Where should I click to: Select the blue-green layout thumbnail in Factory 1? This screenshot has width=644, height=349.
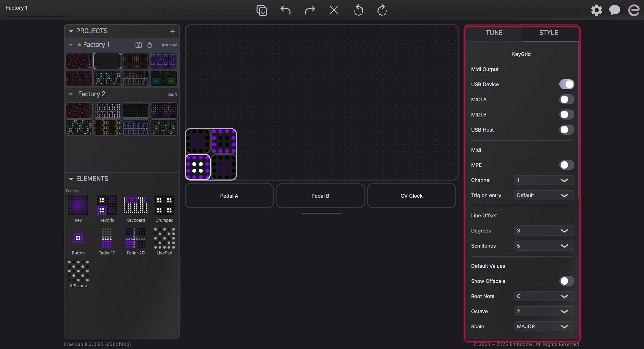(x=164, y=78)
